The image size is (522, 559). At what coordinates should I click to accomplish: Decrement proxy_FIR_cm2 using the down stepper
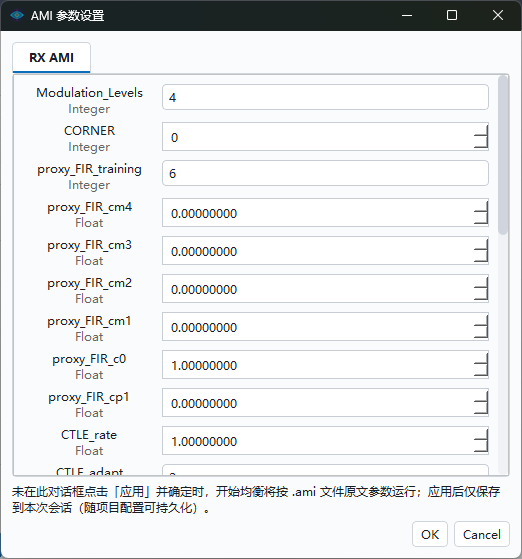point(481,295)
